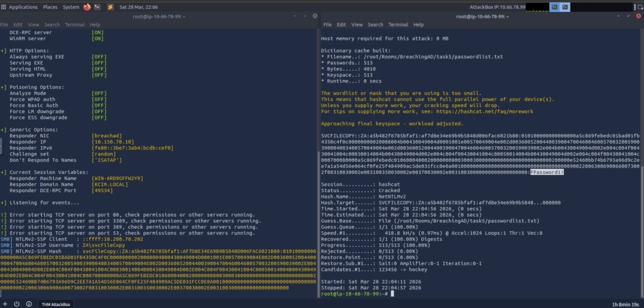Minimize the left terminal window
This screenshot has height=308, width=644.
pyautogui.click(x=295, y=16)
